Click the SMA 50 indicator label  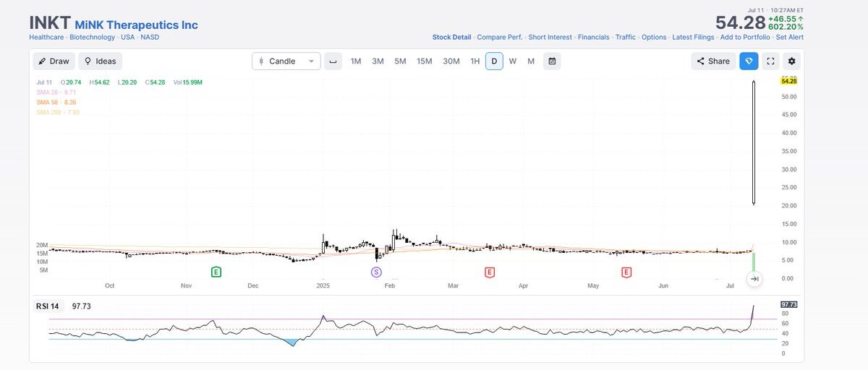click(x=56, y=103)
